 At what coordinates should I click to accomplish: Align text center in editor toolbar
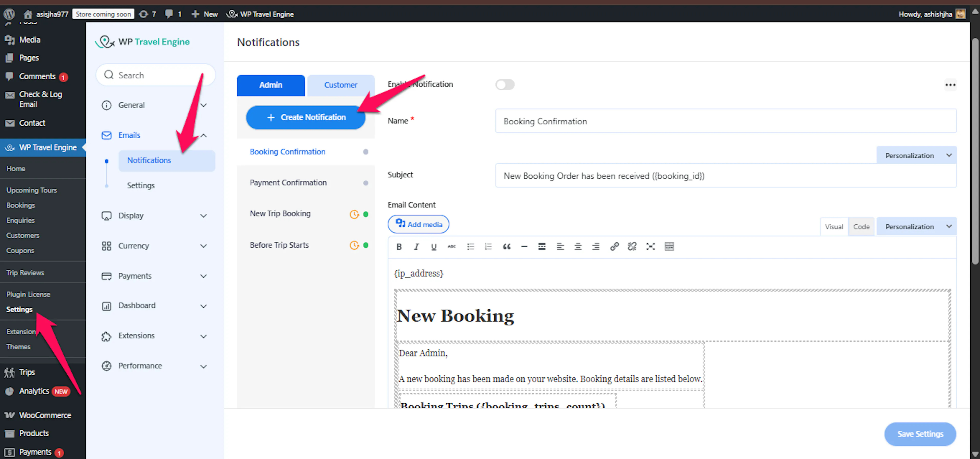[578, 247]
